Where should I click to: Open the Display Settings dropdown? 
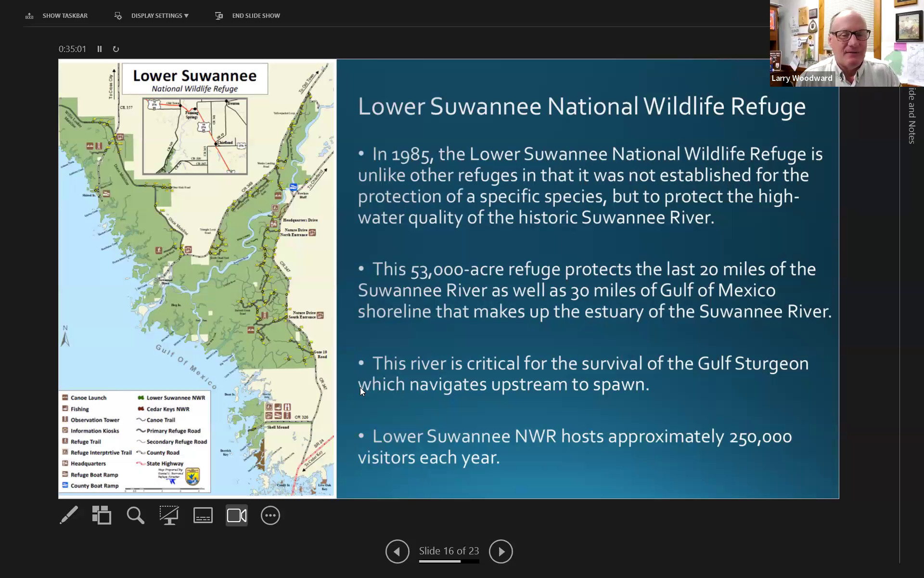point(160,16)
